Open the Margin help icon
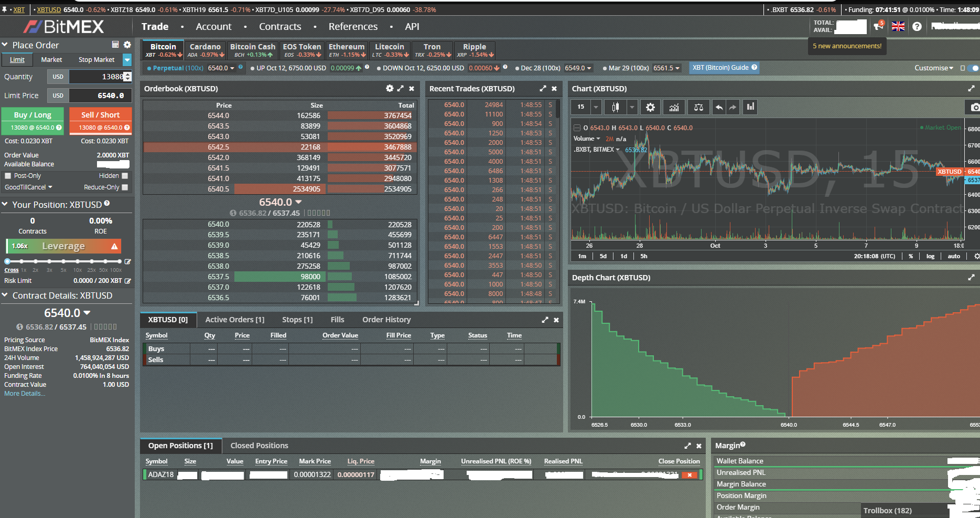Viewport: 980px width, 518px height. pos(743,445)
